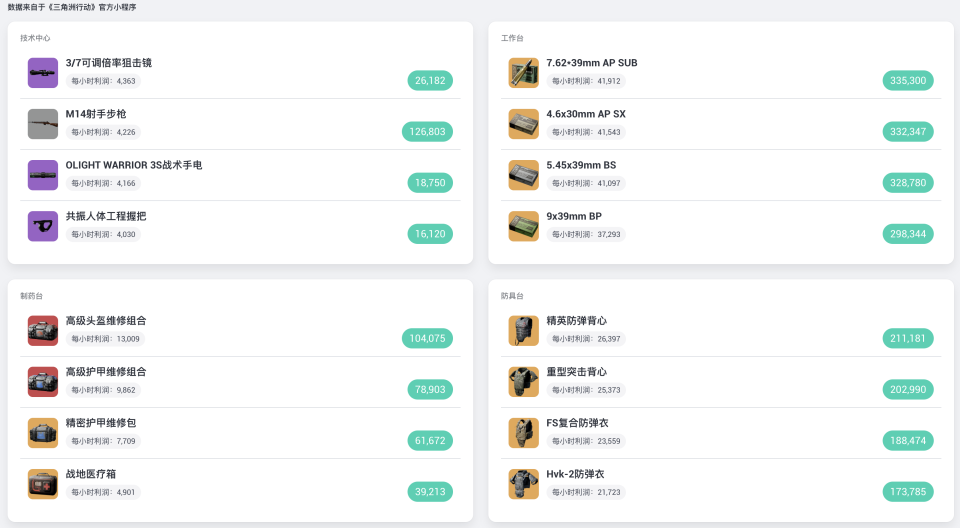Select the 共振人体工程握把 grip icon

[x=43, y=226]
